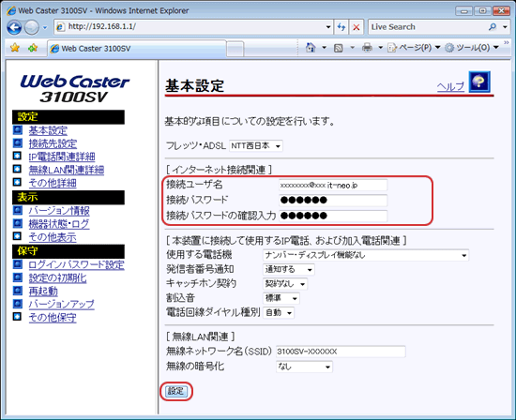Click the 接続パスワード input field
516x420 pixels.
(x=333, y=200)
